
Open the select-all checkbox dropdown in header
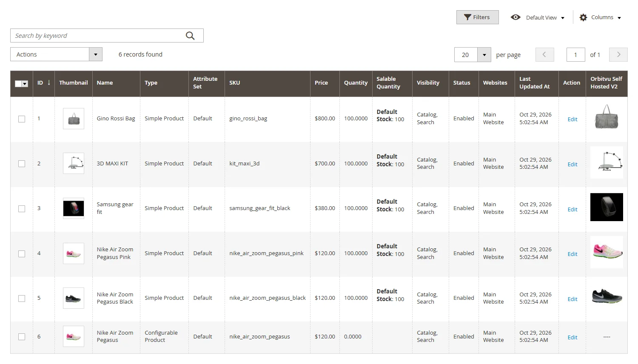point(25,84)
